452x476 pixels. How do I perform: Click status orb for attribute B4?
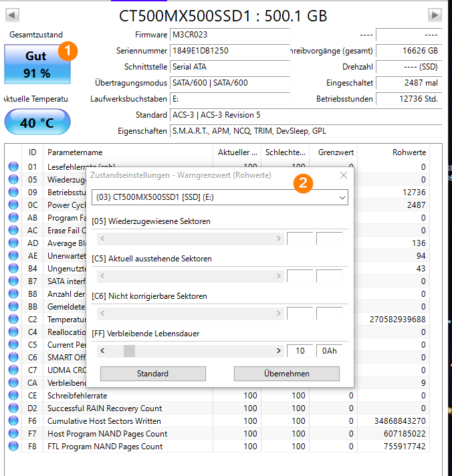click(x=13, y=268)
